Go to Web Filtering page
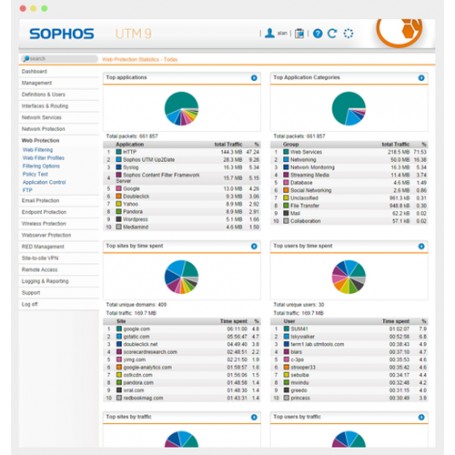 click(x=38, y=150)
